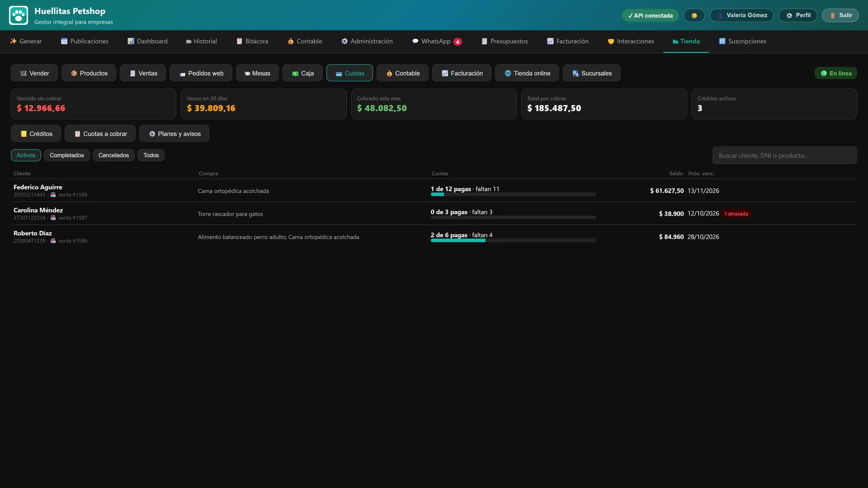Screen dimensions: 868x488
Task: Open the Dashboard tab
Action: [147, 41]
